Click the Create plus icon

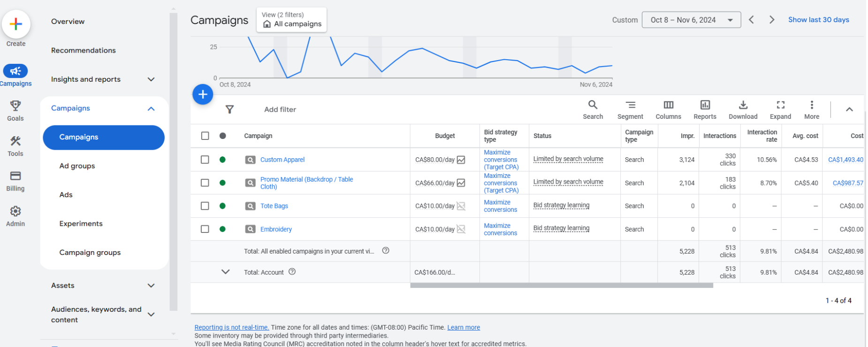16,24
